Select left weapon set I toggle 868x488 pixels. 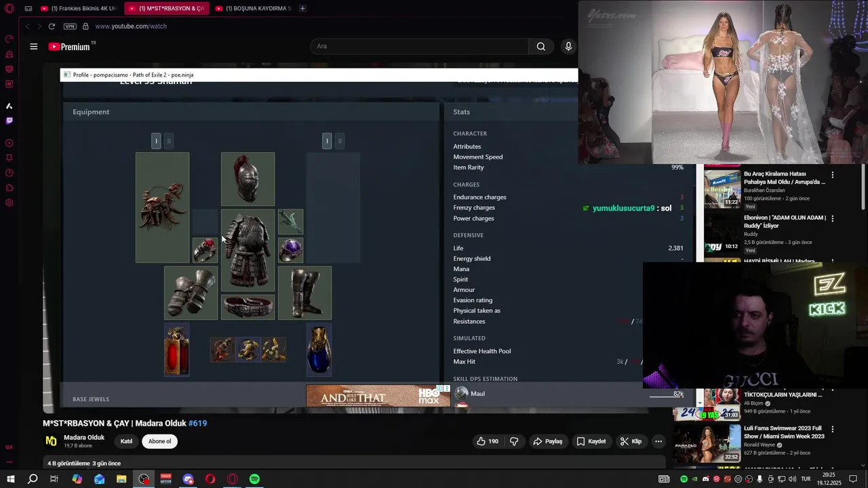click(156, 140)
